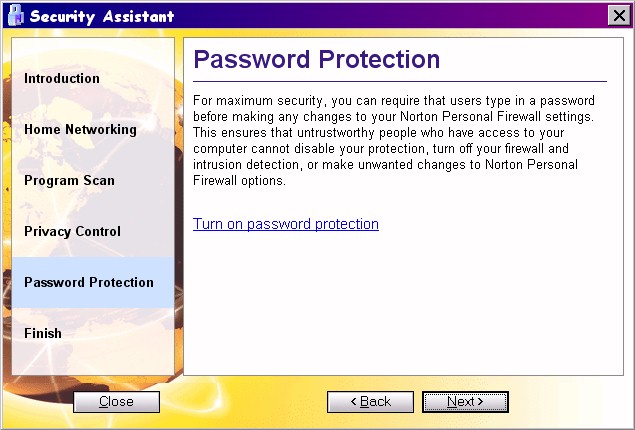
Task: Select the Program Scan step
Action: coord(69,180)
